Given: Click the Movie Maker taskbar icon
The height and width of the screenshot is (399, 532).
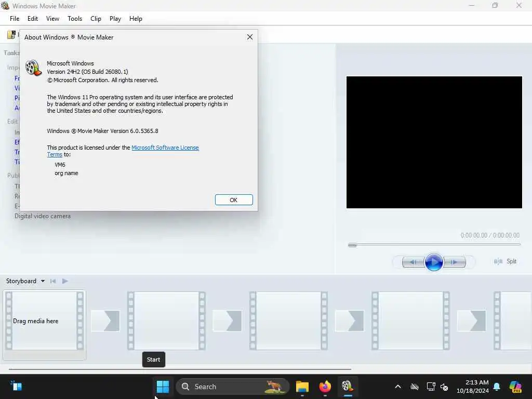Looking at the screenshot, I should tap(348, 387).
